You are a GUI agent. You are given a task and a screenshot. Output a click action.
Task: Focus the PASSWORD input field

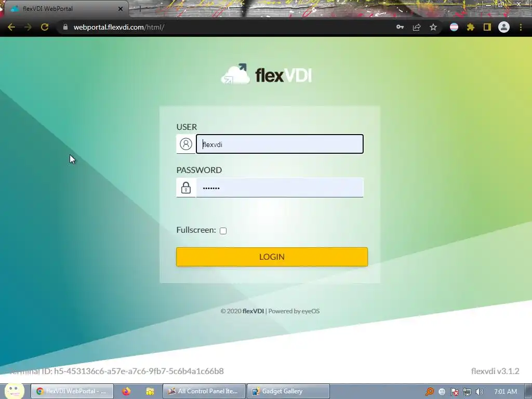pyautogui.click(x=280, y=187)
